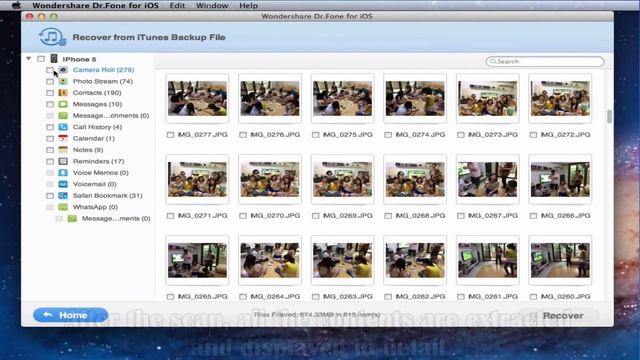Viewport: 640px width, 360px height.
Task: Tick the IMG_0264.JPG checkbox
Action: (243, 297)
